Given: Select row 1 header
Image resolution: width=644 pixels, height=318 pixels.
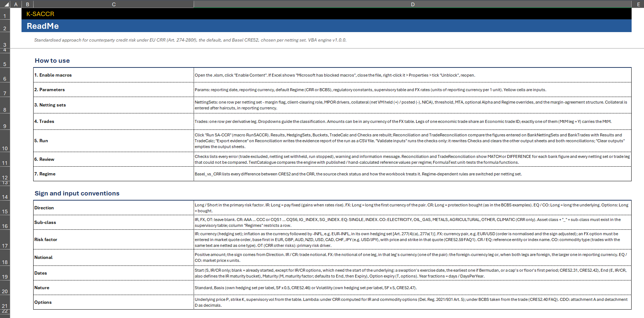Looking at the screenshot, I should (5, 14).
